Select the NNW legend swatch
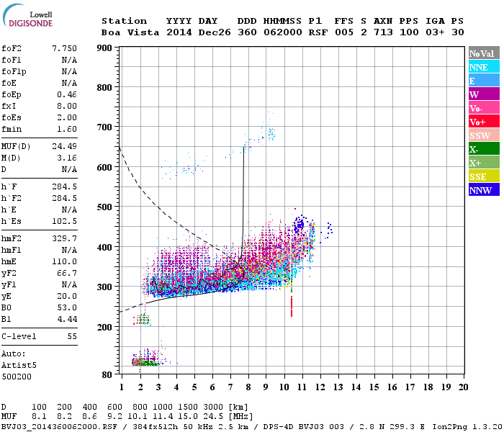This screenshot has height=432, width=504. coord(484,190)
